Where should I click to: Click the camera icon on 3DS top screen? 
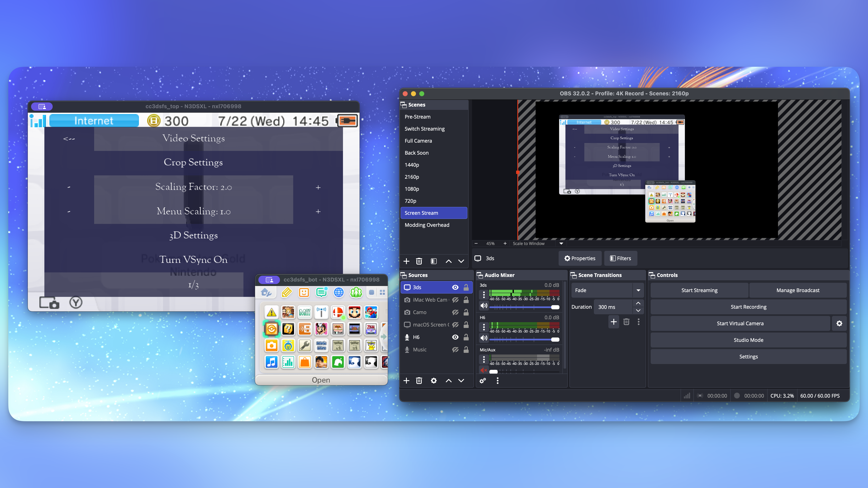[49, 303]
